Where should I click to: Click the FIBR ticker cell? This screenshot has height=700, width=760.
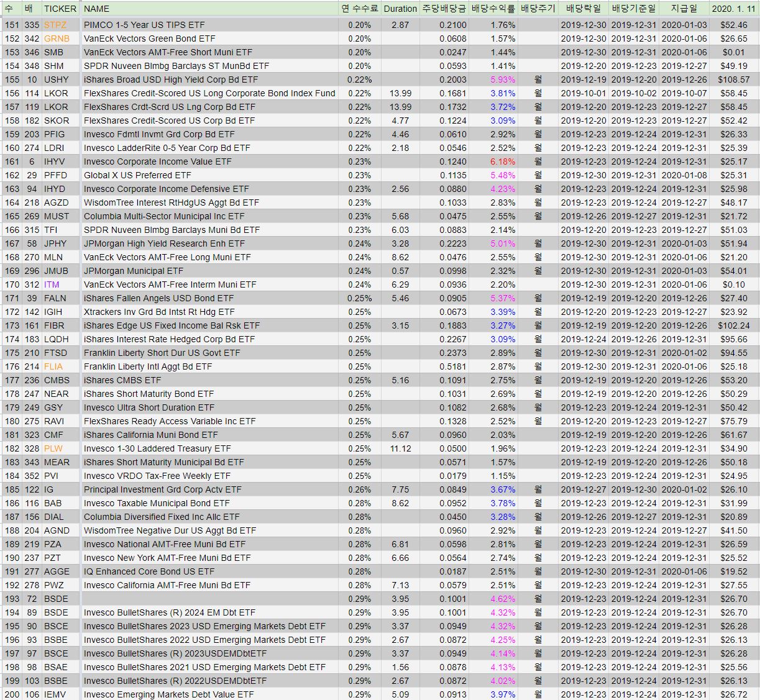pyautogui.click(x=60, y=325)
